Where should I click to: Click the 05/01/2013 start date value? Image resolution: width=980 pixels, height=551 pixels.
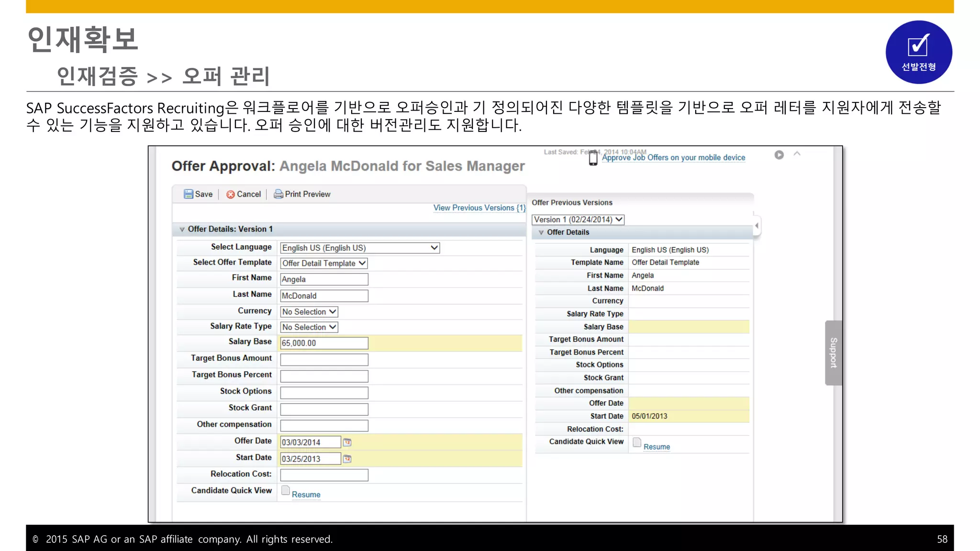(649, 416)
